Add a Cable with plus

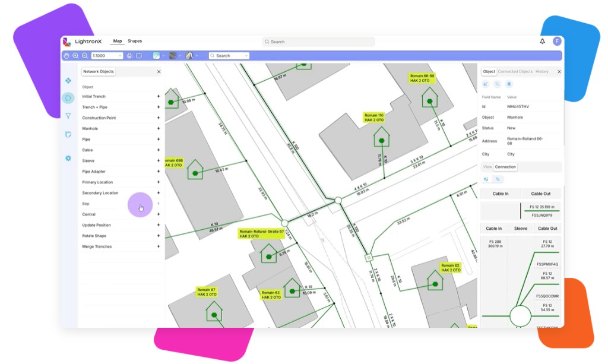(158, 150)
